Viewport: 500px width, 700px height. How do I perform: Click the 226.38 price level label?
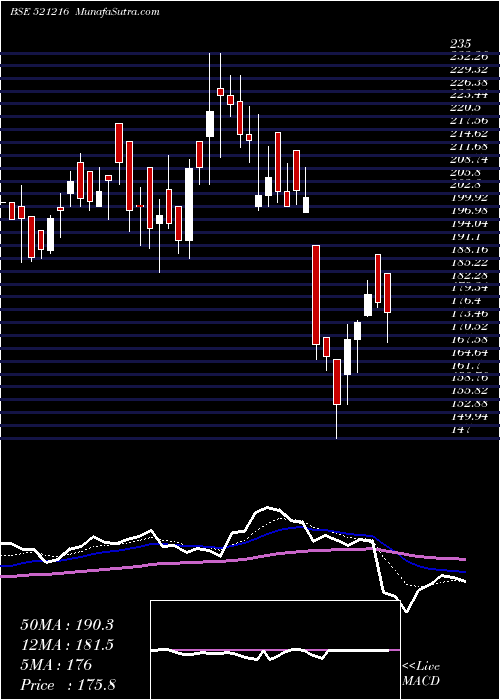[x=469, y=82]
